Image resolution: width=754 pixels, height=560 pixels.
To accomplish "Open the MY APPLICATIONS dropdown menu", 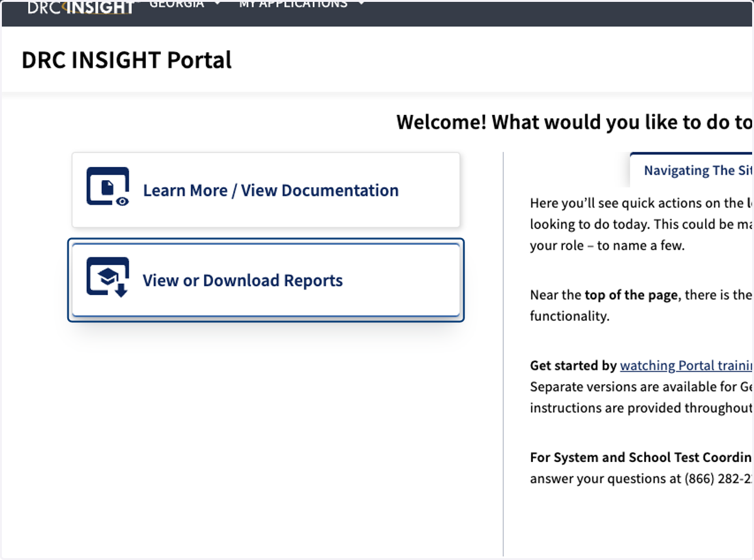I will tap(302, 4).
